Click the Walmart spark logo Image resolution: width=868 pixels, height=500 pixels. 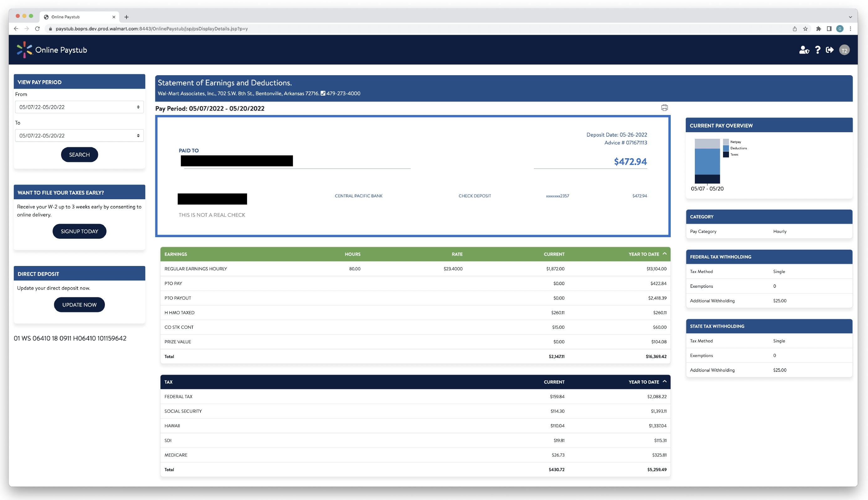click(24, 50)
